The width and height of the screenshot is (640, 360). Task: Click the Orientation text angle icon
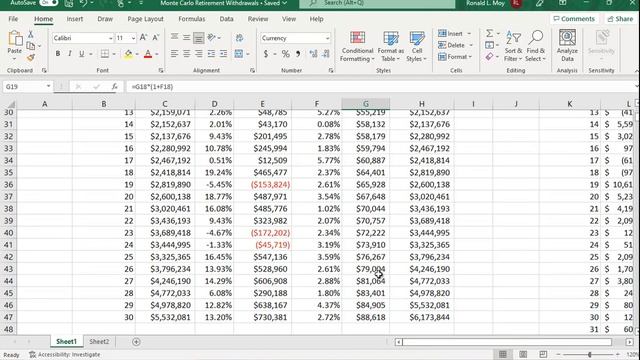(211, 38)
